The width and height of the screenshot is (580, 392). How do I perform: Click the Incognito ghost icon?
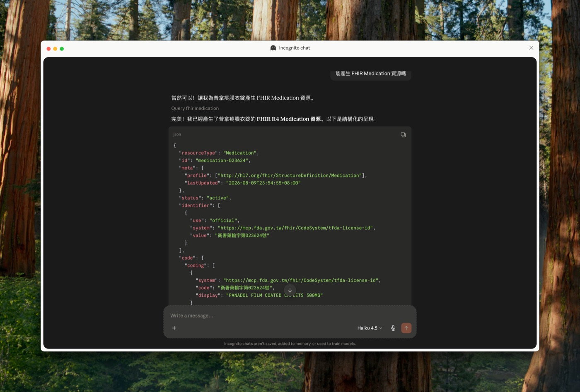(x=273, y=48)
